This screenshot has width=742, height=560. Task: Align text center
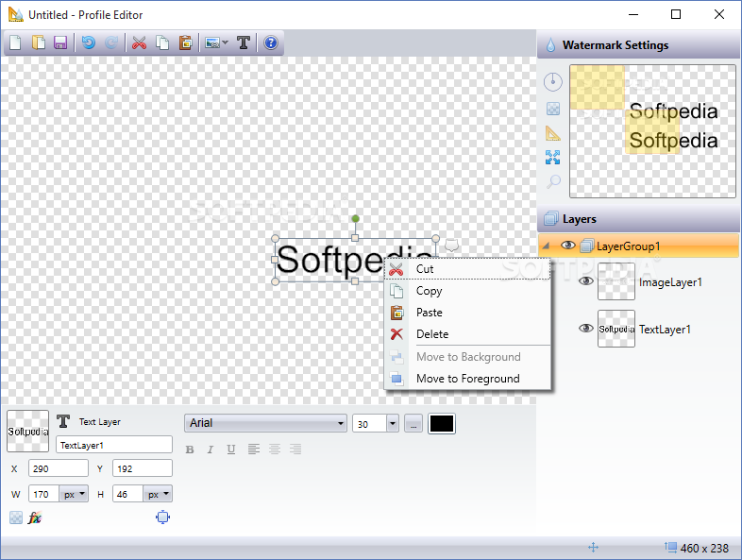pyautogui.click(x=275, y=449)
